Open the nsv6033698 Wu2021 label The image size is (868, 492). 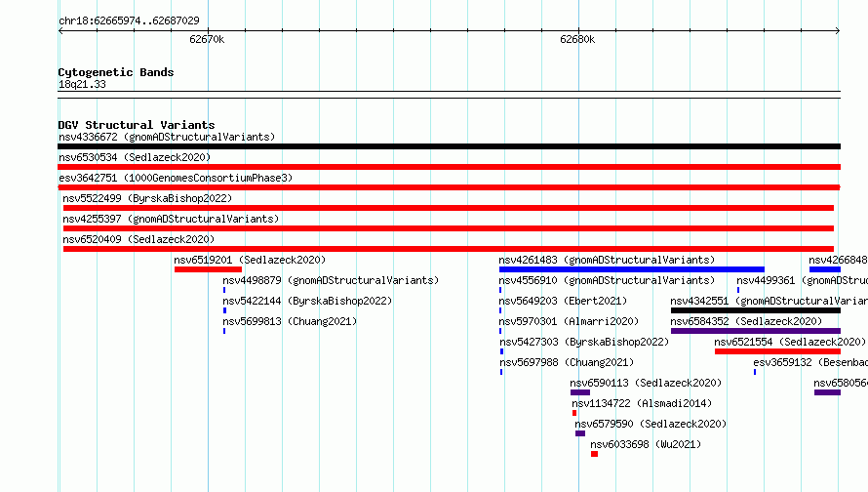[646, 444]
